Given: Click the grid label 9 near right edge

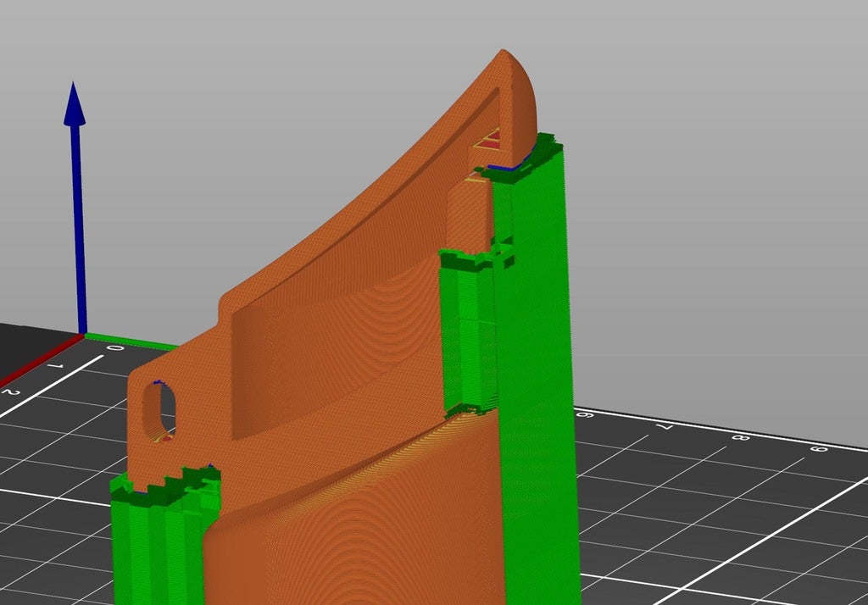Looking at the screenshot, I should 816,448.
